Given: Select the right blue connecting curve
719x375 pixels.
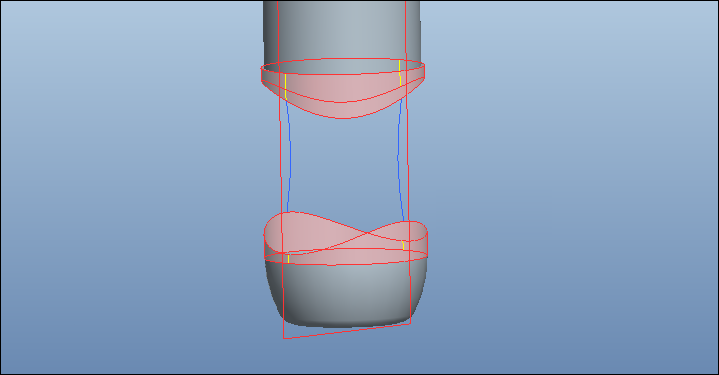Looking at the screenshot, I should pyautogui.click(x=399, y=156).
